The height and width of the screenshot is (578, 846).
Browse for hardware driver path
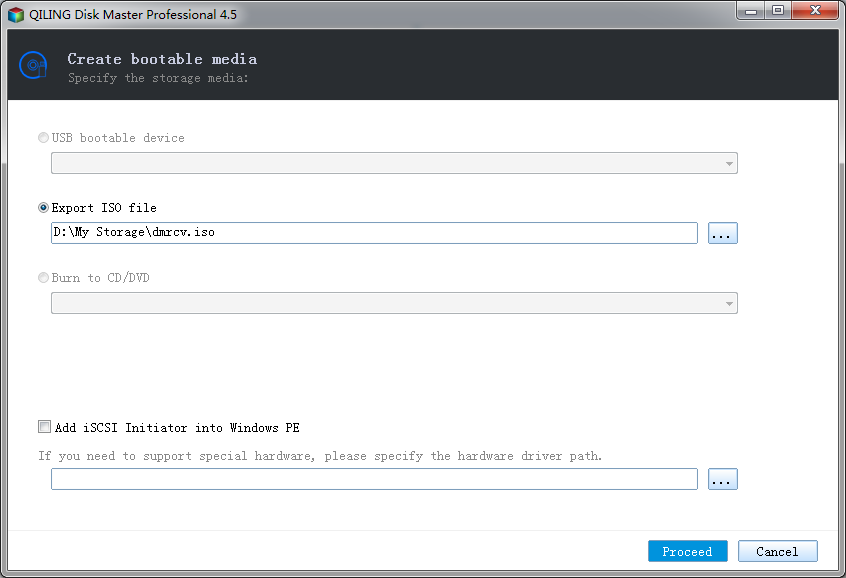[722, 479]
